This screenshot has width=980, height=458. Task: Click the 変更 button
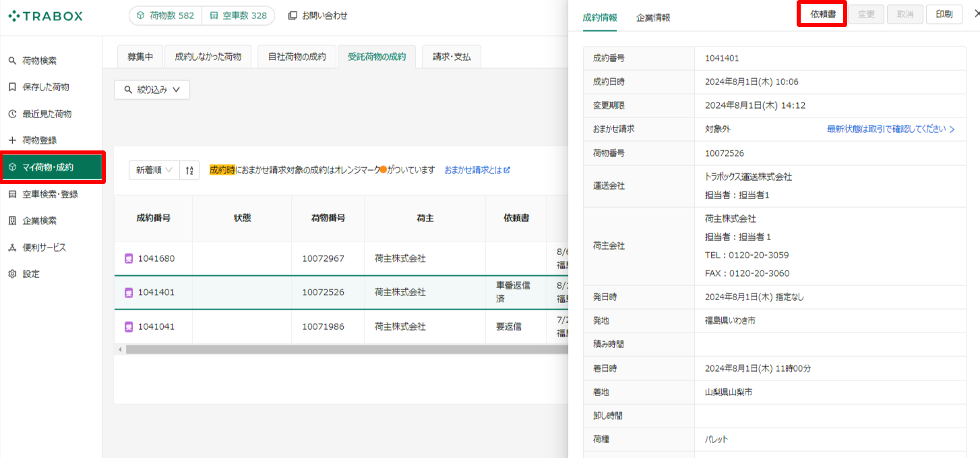pos(866,14)
